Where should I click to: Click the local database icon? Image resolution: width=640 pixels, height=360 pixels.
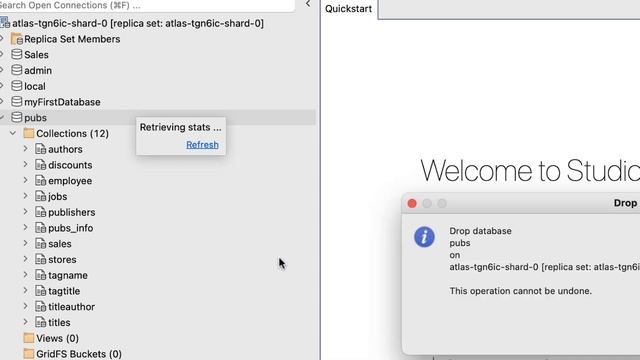[x=17, y=86]
